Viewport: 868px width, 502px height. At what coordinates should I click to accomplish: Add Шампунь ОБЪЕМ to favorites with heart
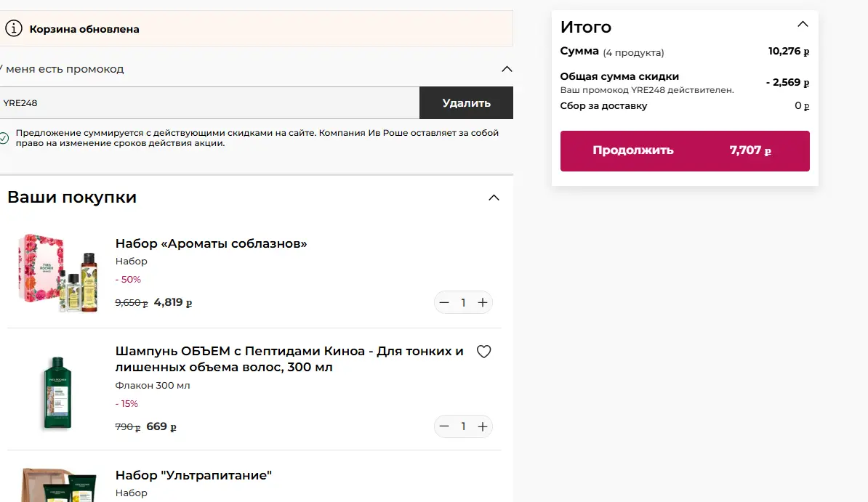[x=484, y=352]
